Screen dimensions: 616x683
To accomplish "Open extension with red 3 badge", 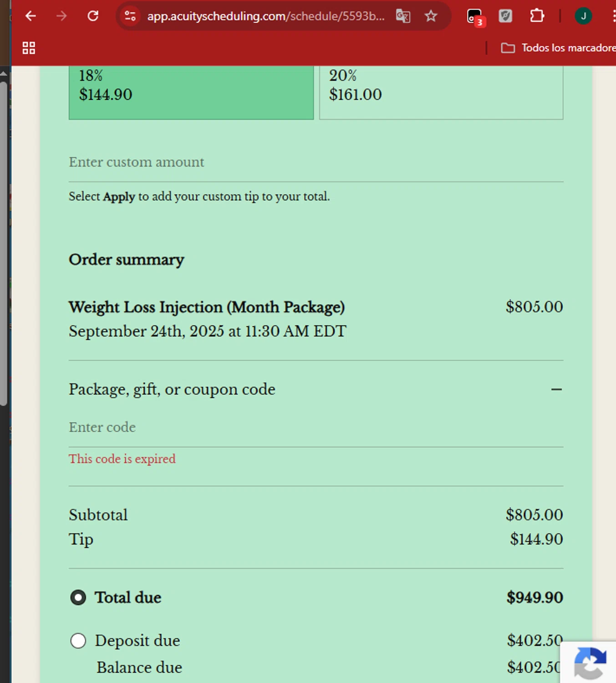I will click(475, 17).
